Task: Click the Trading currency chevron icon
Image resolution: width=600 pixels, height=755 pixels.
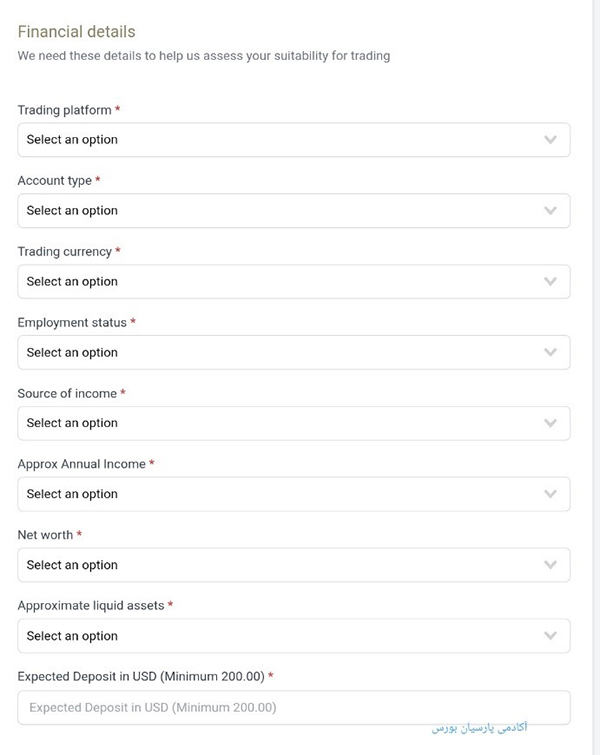Action: [550, 282]
